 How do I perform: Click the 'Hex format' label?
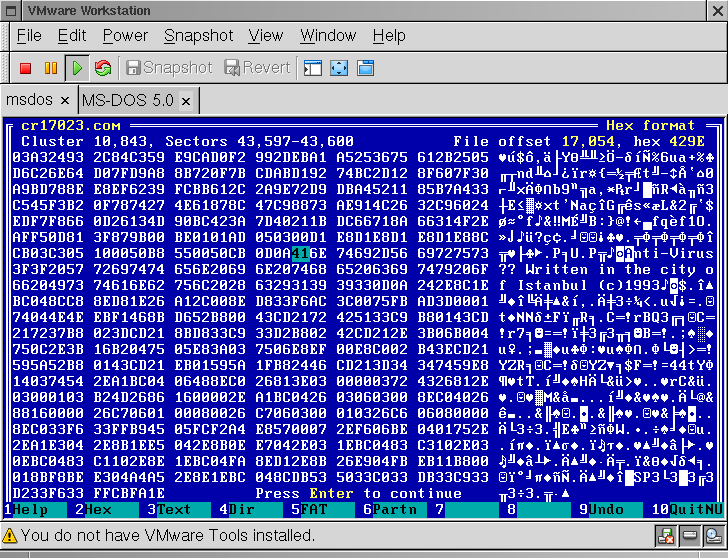pos(650,126)
